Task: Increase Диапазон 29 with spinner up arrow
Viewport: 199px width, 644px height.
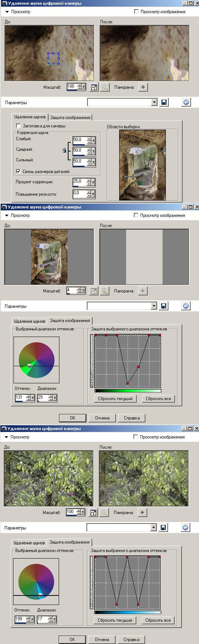Action: pos(50,396)
